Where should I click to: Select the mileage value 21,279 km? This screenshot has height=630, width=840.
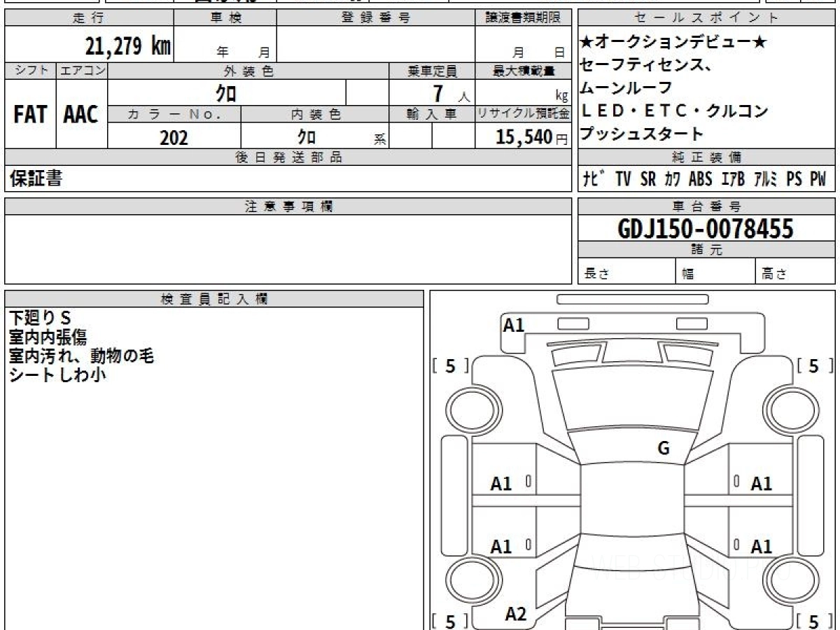(x=128, y=47)
